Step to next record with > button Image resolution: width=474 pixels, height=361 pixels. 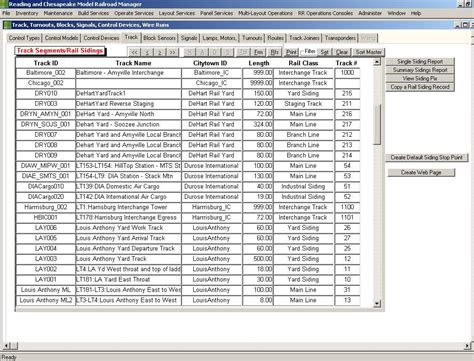(160, 52)
